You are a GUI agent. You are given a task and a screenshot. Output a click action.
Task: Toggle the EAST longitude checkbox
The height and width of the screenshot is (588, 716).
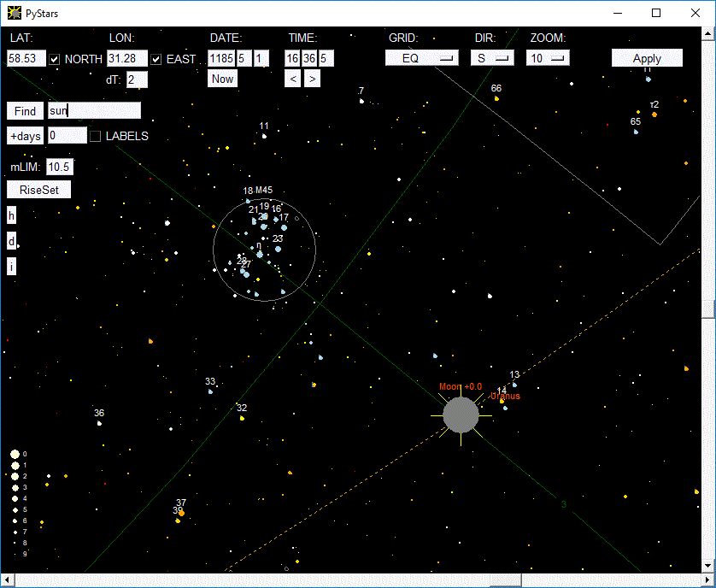click(156, 59)
